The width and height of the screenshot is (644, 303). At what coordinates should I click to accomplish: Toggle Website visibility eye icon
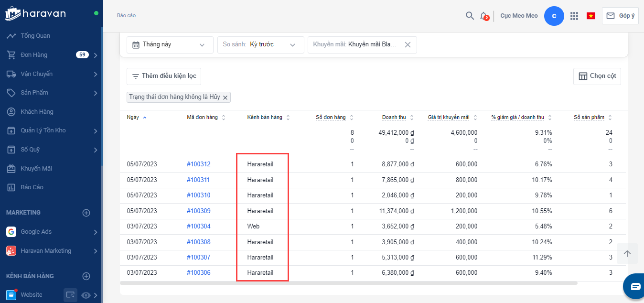click(x=86, y=295)
